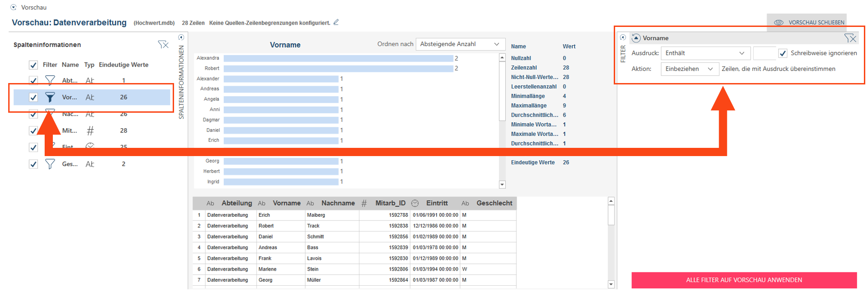The height and width of the screenshot is (298, 868).
Task: Click the Eintritt column header in the table
Action: [437, 203]
